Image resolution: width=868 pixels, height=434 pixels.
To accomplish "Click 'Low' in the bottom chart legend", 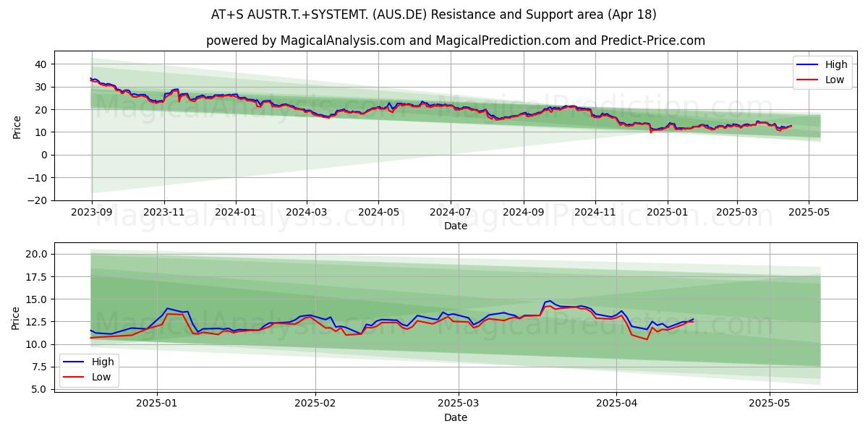I will click(x=101, y=377).
